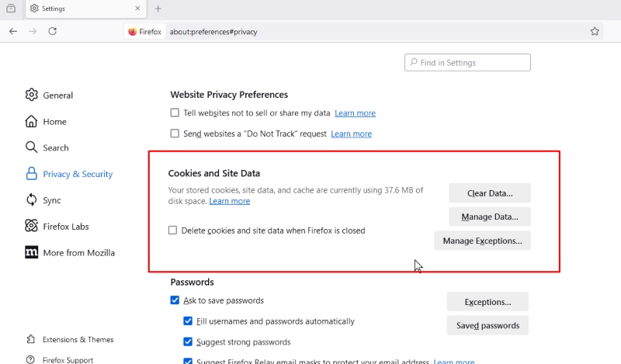Open a new tab with the plus button
Image resolution: width=621 pixels, height=364 pixels.
coord(158,9)
